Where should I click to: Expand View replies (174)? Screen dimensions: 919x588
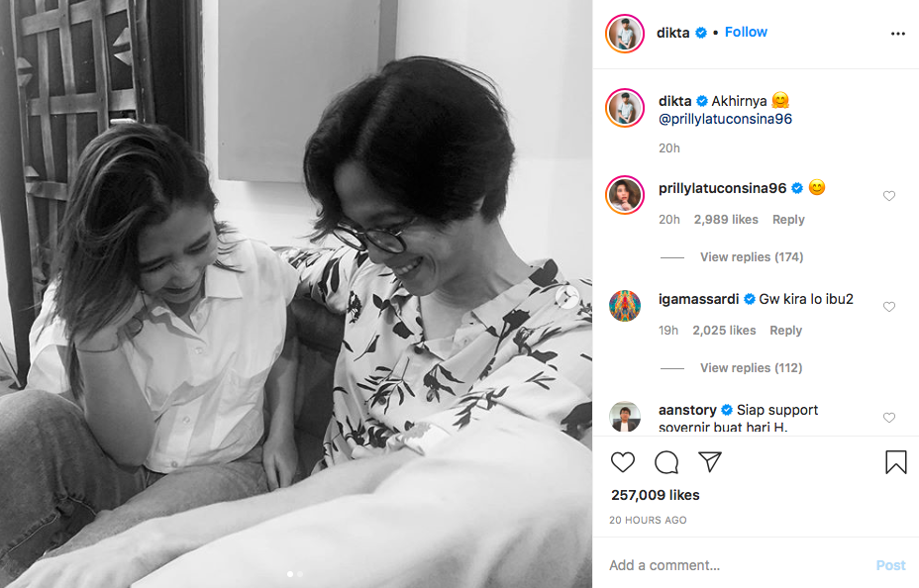click(x=752, y=257)
